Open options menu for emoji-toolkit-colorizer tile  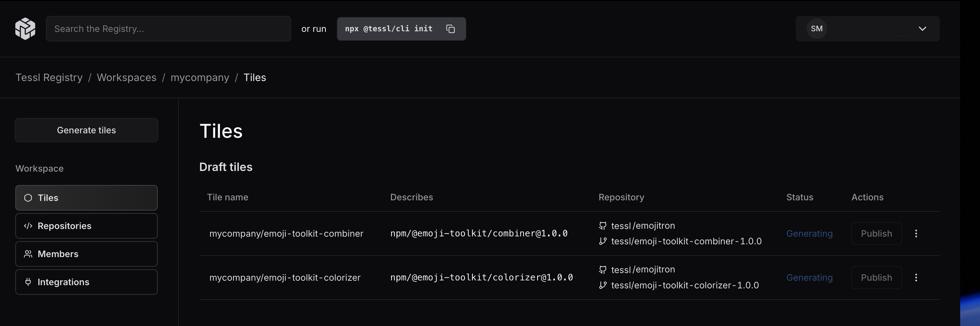click(916, 278)
